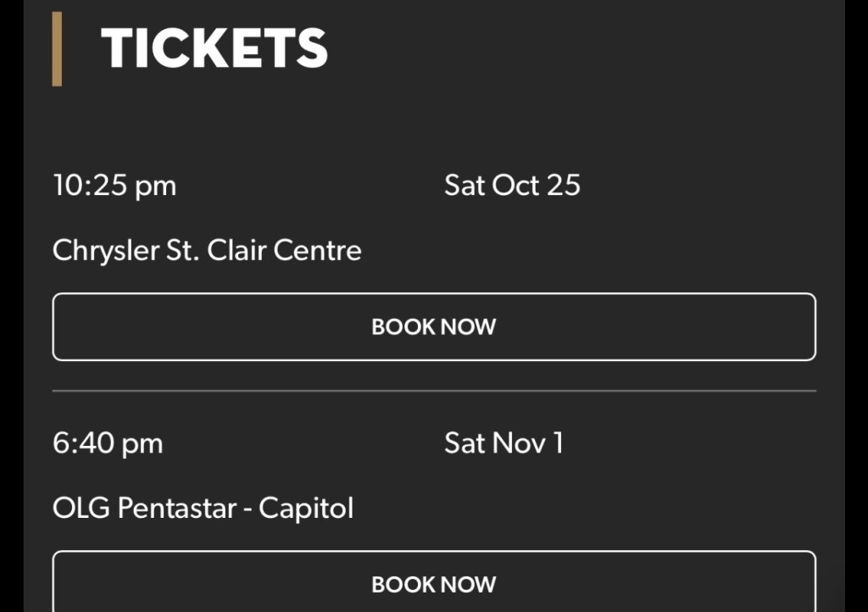The width and height of the screenshot is (868, 612).
Task: Choose the evening 6:40 pm time label
Action: (108, 443)
